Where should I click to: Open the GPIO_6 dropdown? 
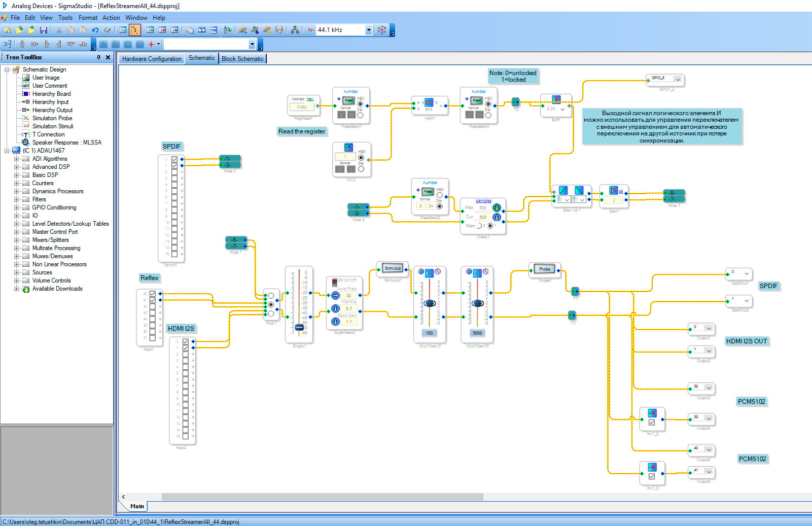pos(678,79)
